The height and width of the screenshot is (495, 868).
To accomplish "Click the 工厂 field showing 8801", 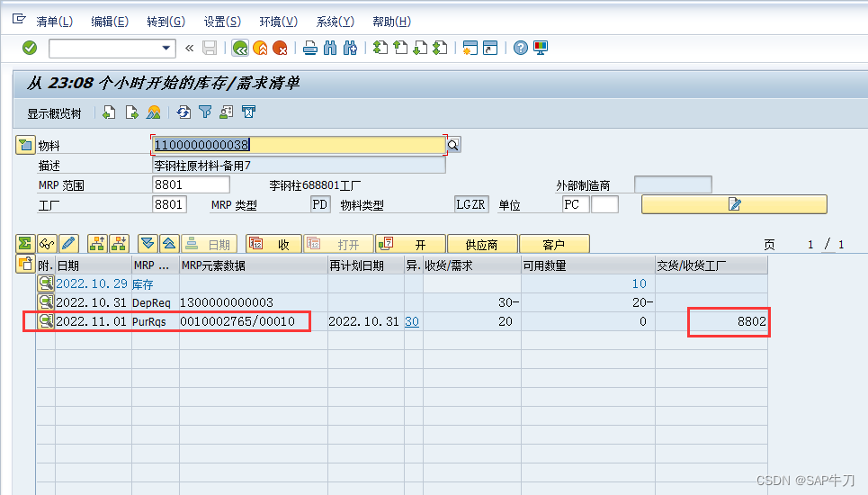I will [x=169, y=204].
